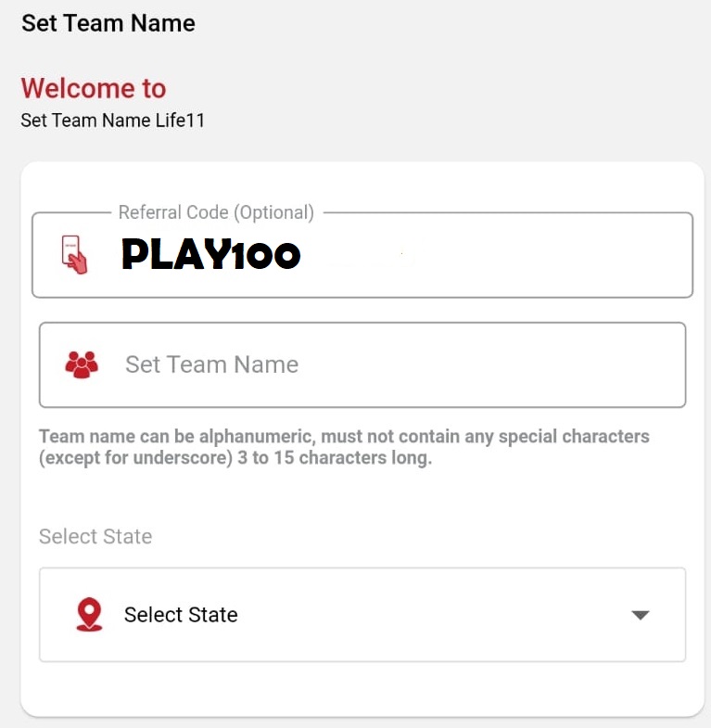Click the red 'Welcome to' heading
711x728 pixels.
pyautogui.click(x=94, y=88)
